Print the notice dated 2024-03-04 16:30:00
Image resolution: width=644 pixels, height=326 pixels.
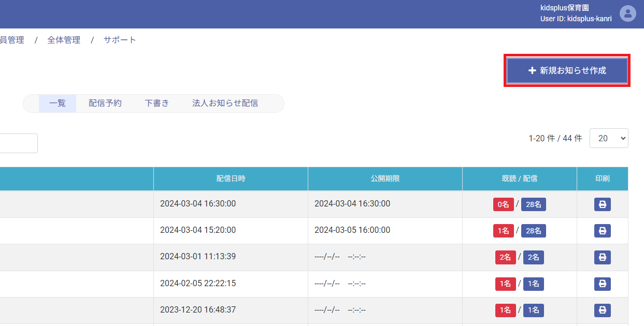click(x=603, y=204)
